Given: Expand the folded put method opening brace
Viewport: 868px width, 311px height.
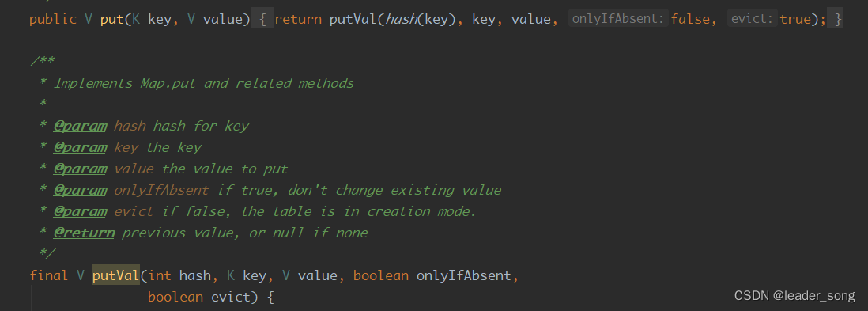Looking at the screenshot, I should tap(262, 20).
